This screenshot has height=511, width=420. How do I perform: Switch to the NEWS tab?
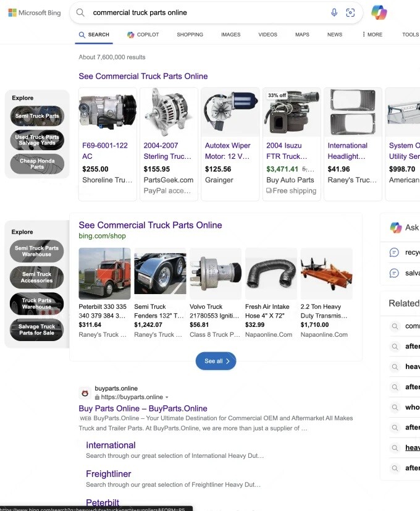335,35
